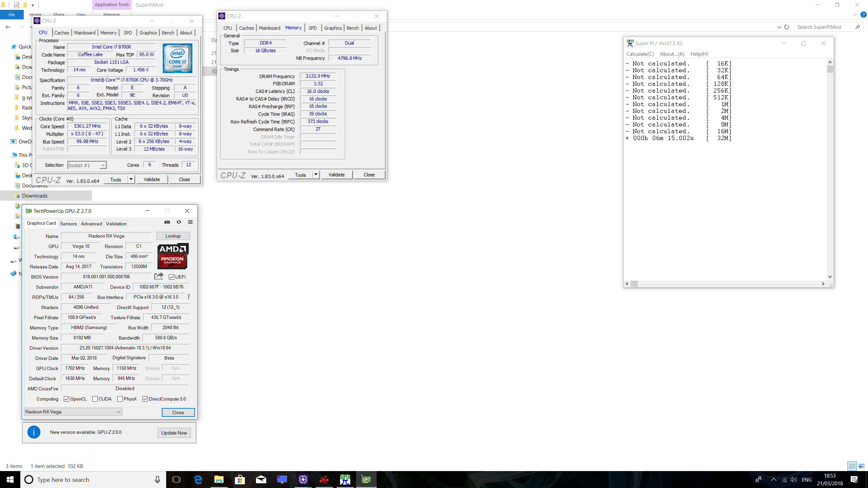
Task: Open the GPU-Z hamburger menu
Action: coord(190,222)
